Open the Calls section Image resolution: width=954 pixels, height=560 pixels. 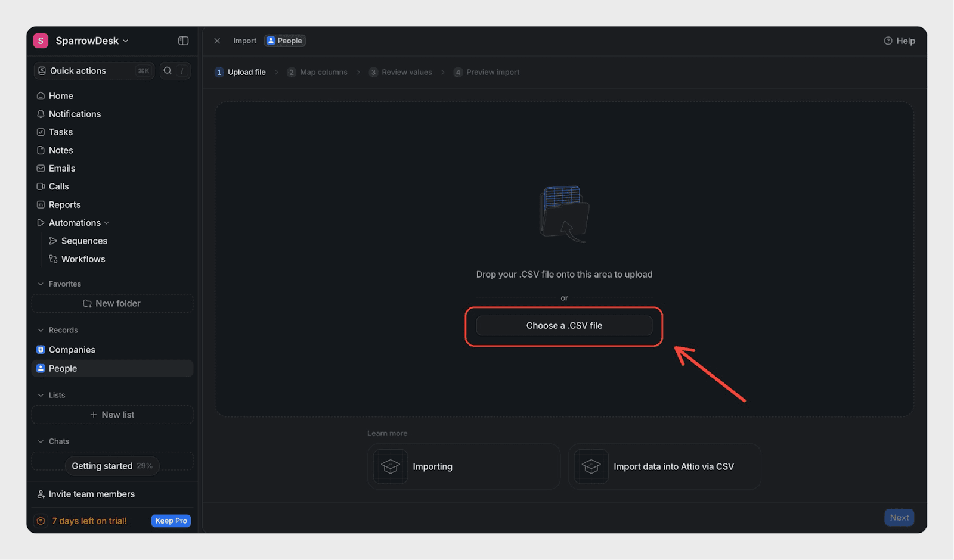[58, 186]
